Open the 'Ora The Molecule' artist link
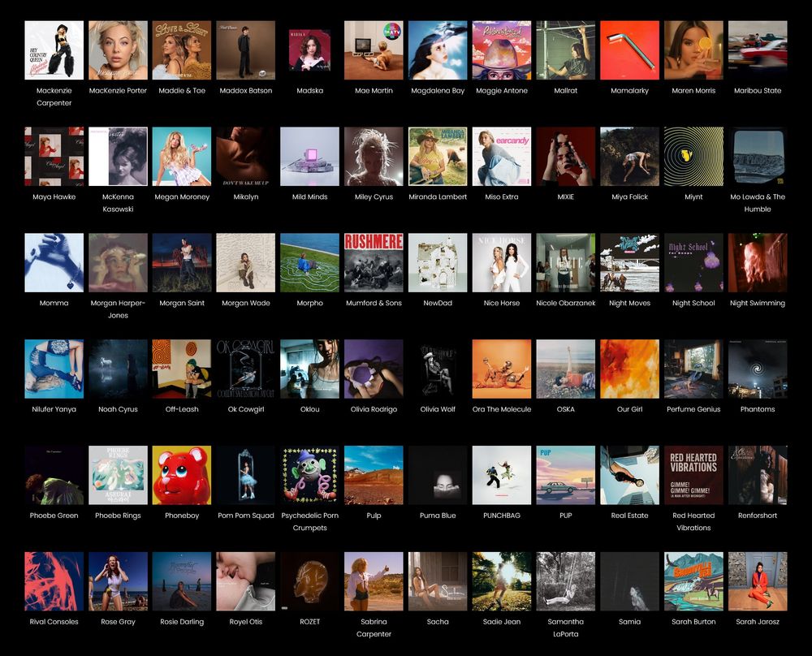This screenshot has width=812, height=656. [x=502, y=409]
